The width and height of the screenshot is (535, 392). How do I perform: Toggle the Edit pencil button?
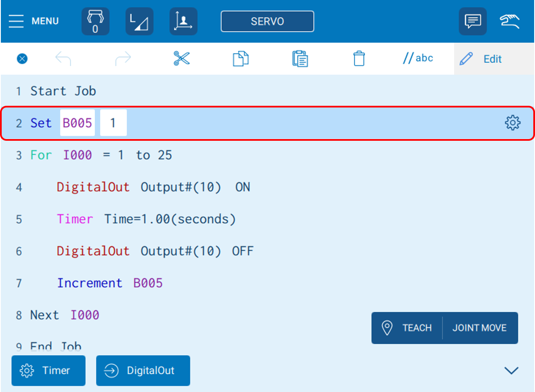click(x=494, y=59)
